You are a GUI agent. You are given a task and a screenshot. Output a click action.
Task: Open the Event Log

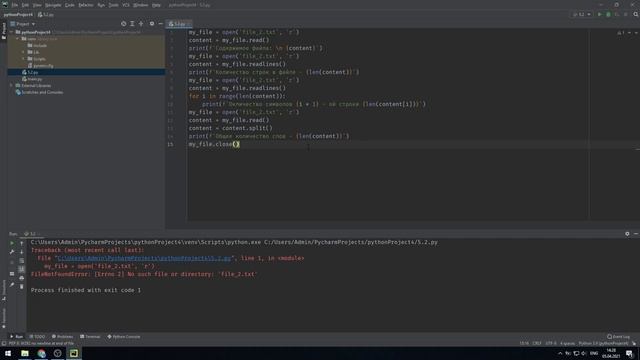pos(618,337)
